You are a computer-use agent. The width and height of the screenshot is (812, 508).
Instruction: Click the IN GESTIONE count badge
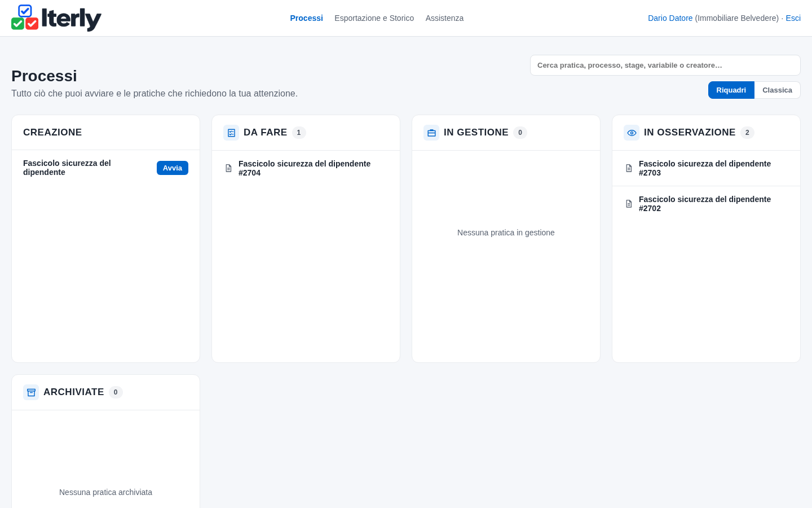point(520,133)
